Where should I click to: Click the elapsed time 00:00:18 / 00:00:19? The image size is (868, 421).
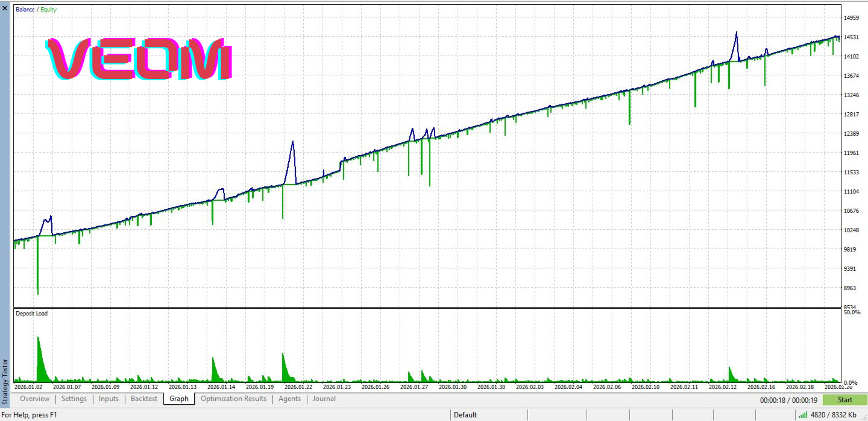click(788, 400)
